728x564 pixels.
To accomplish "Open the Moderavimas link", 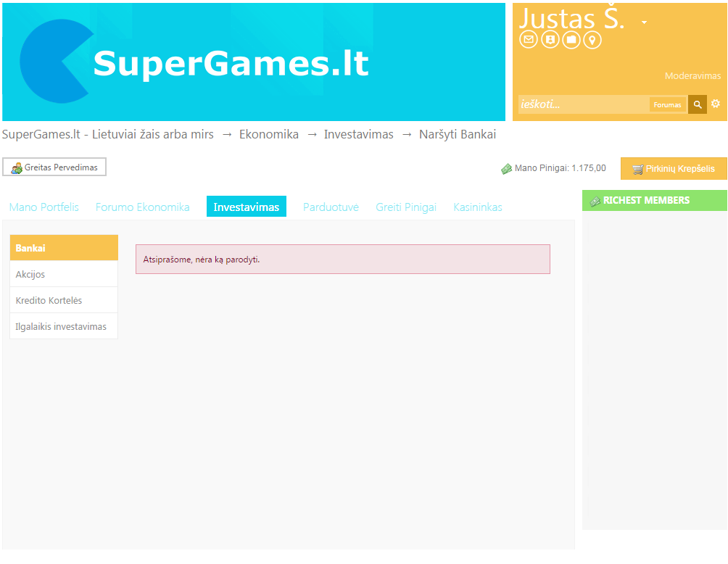I will click(692, 75).
